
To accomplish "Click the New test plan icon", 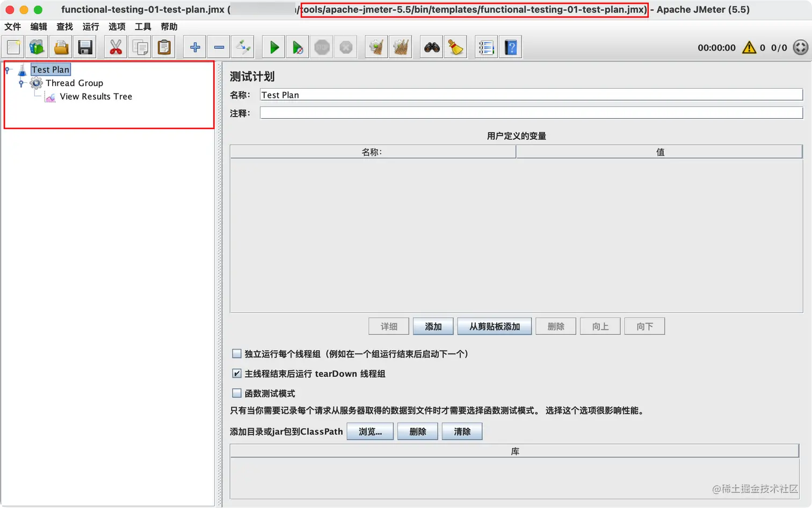I will pos(13,47).
